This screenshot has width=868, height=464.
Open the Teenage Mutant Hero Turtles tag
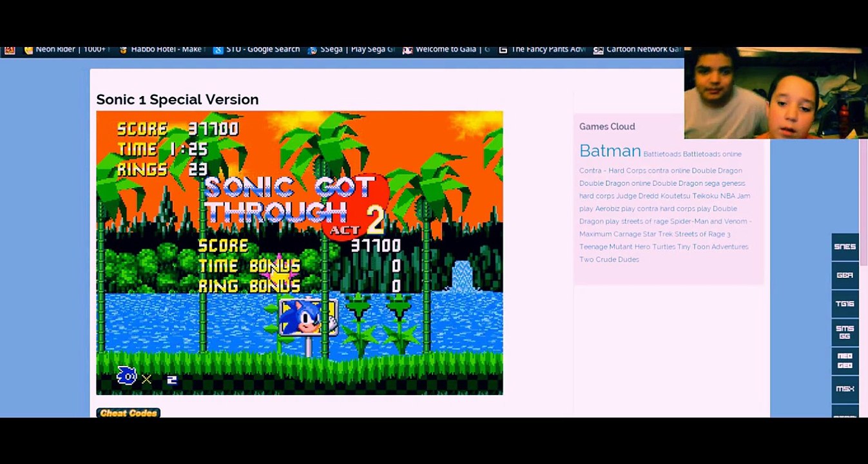tap(627, 247)
